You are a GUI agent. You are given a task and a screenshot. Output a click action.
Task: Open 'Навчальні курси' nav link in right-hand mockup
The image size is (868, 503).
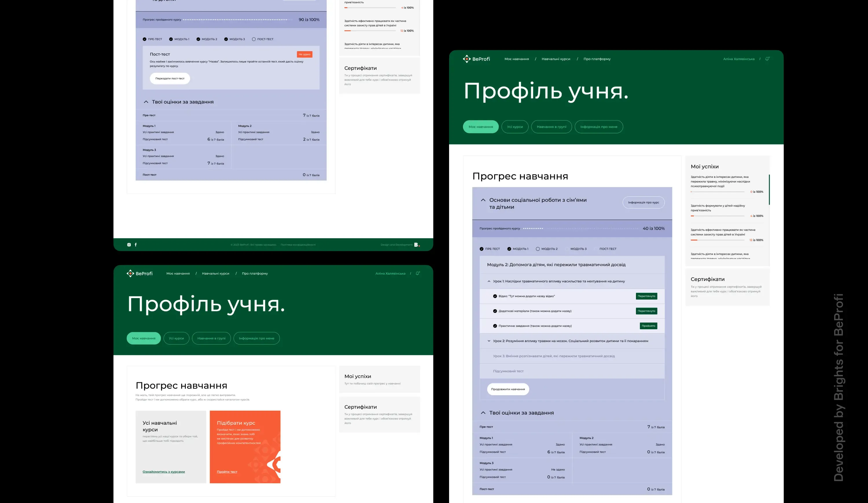click(556, 59)
